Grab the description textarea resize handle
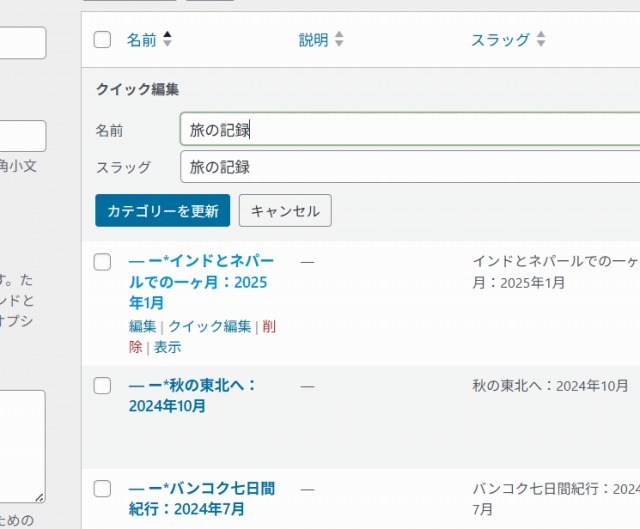 tap(39, 496)
